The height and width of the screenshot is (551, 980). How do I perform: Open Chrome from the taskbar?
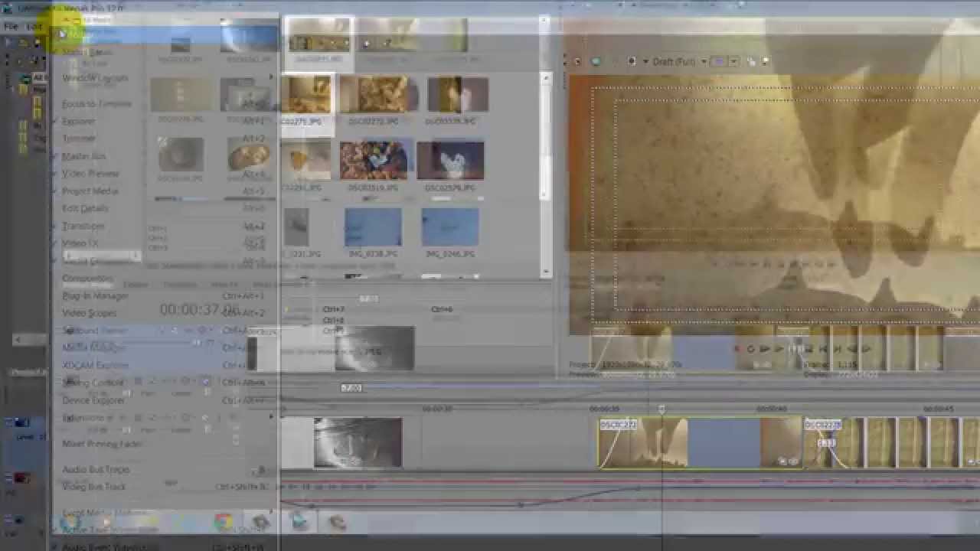[x=223, y=522]
